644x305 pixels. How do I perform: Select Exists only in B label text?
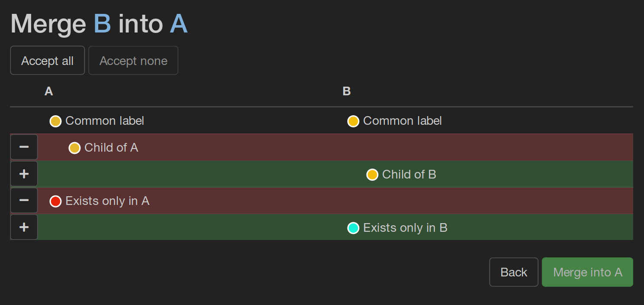[x=405, y=228]
